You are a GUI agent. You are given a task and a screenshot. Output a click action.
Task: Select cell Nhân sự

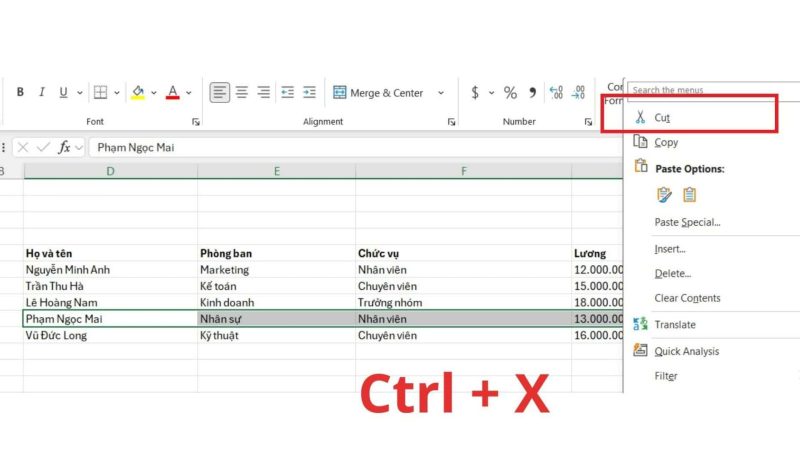277,318
